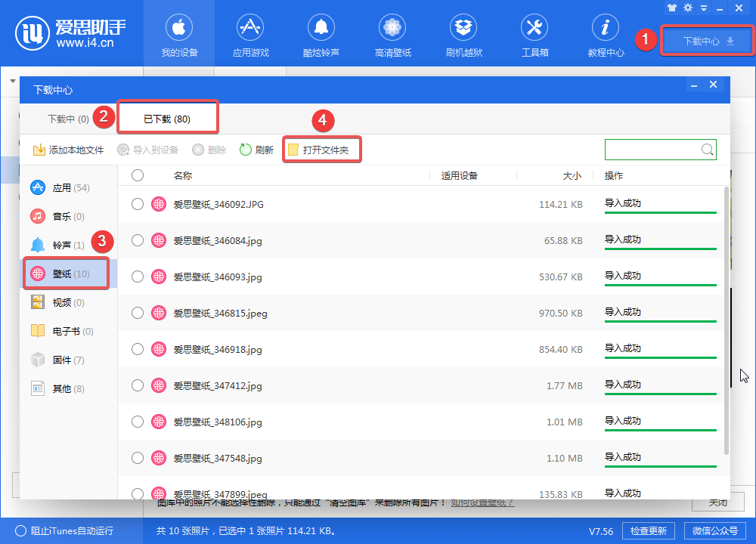Switch to the 已下载 tab

[x=167, y=118]
